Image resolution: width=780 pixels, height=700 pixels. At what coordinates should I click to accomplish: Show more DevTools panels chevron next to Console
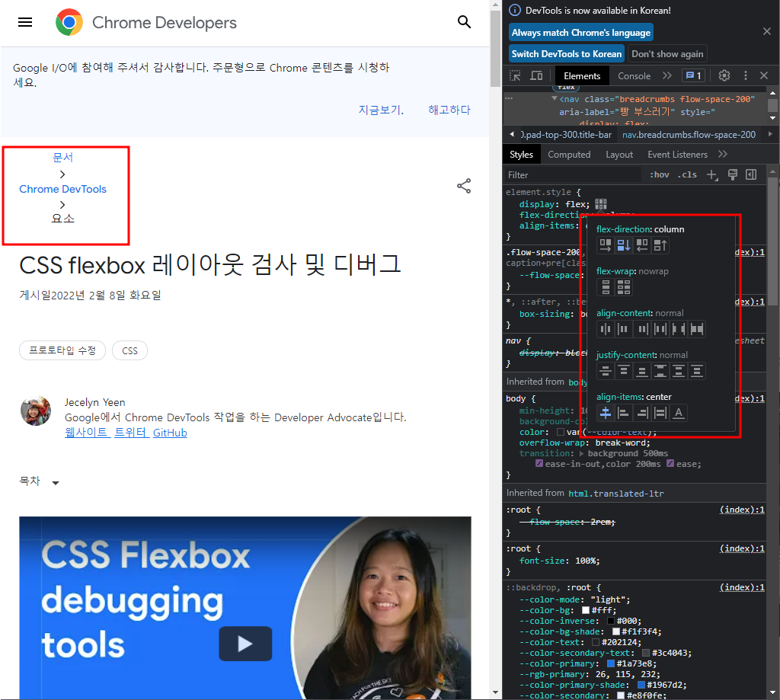[x=667, y=75]
